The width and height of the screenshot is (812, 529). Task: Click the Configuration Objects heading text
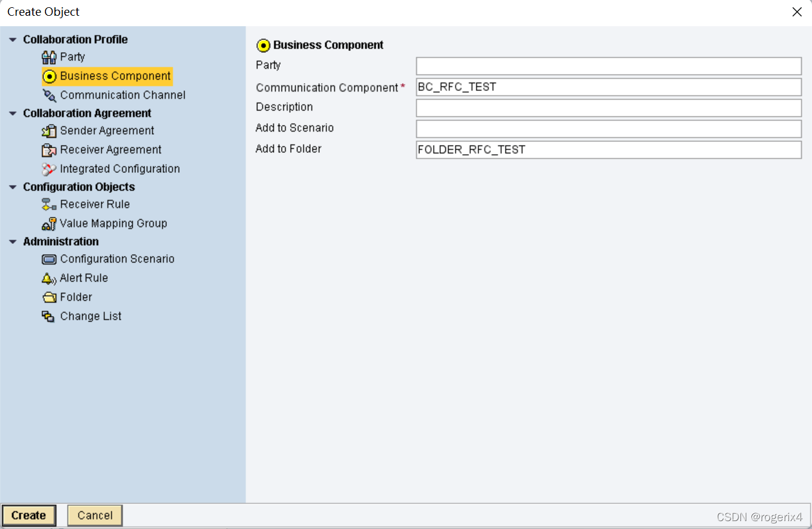coord(79,187)
